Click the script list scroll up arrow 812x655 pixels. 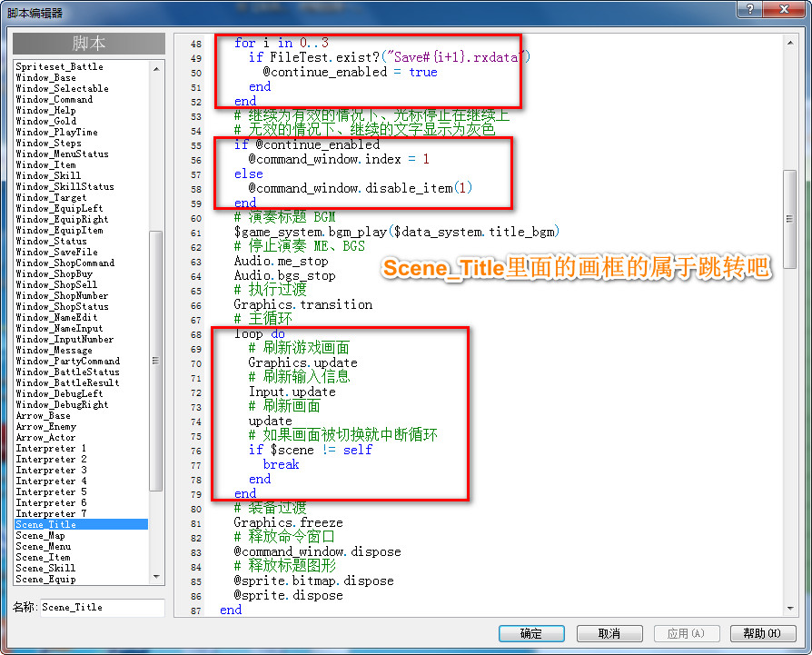[156, 68]
